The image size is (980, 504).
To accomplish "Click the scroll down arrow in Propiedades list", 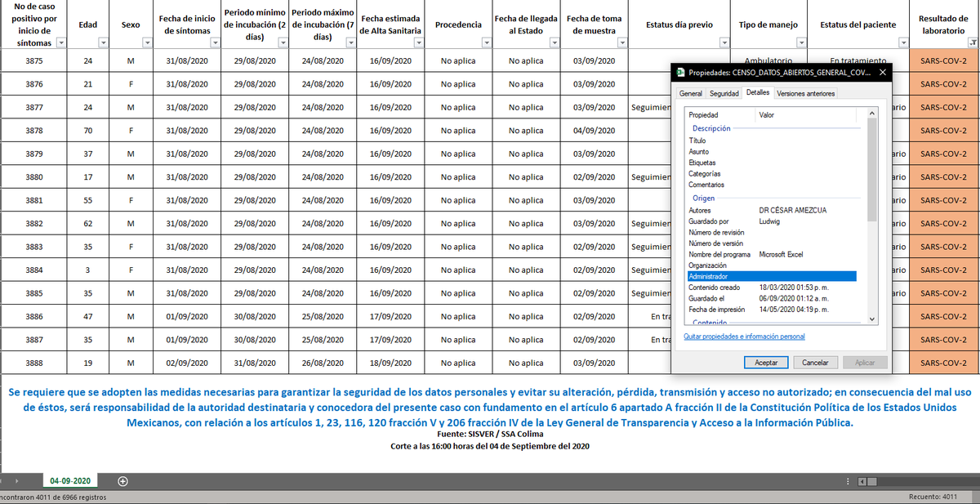I will click(871, 318).
